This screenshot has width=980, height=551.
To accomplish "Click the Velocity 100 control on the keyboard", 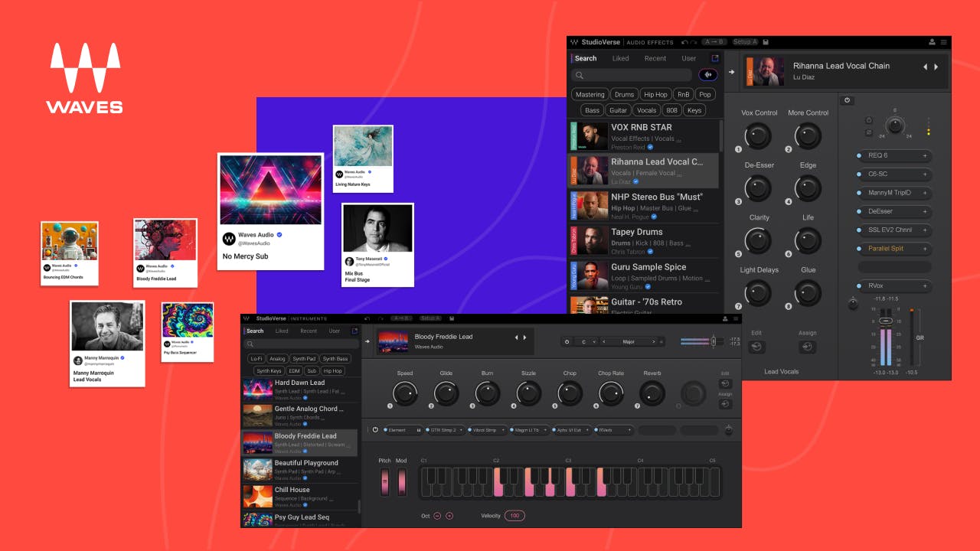I will 514,516.
